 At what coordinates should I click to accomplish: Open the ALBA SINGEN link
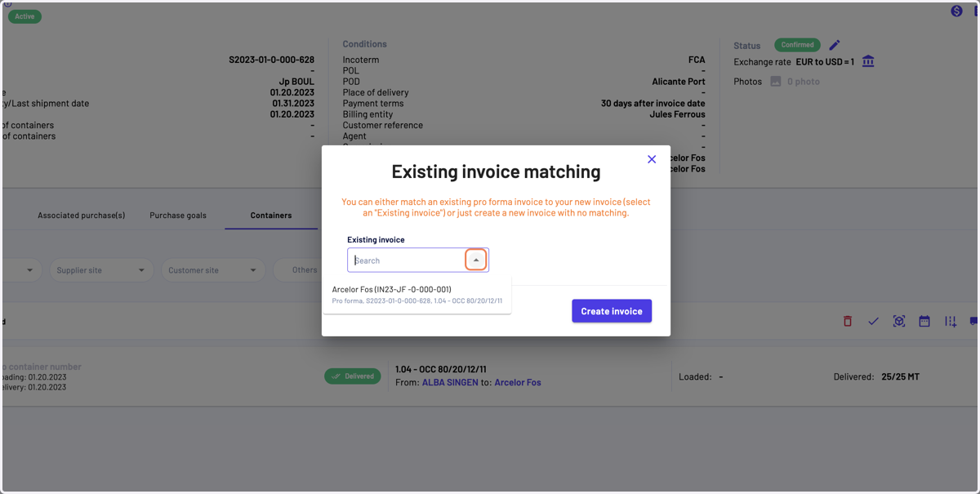click(x=450, y=382)
